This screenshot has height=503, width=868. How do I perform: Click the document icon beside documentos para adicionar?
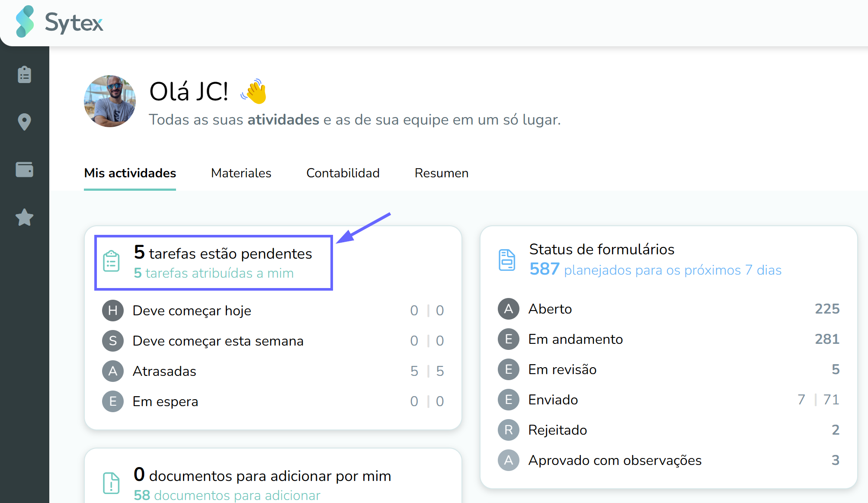click(111, 483)
